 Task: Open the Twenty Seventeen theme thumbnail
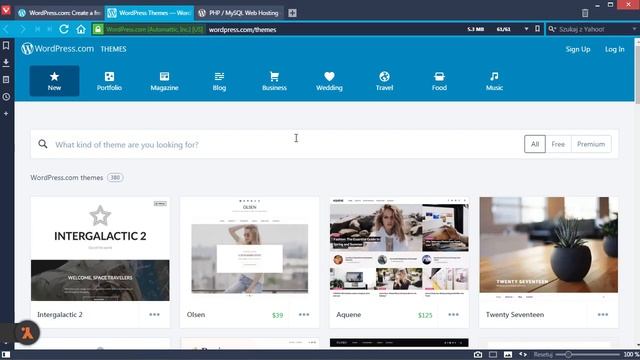(x=549, y=249)
